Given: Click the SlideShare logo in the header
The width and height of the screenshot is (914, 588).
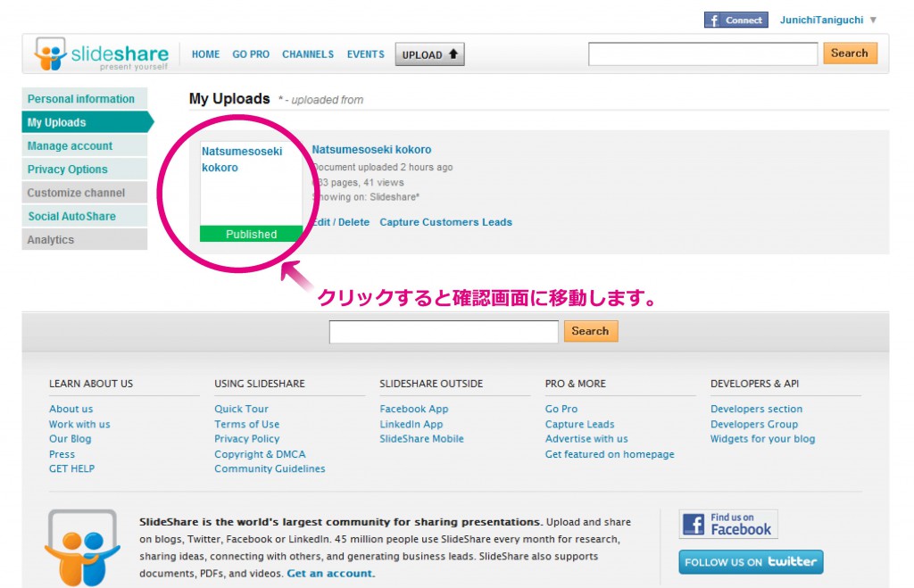Looking at the screenshot, I should (x=102, y=54).
